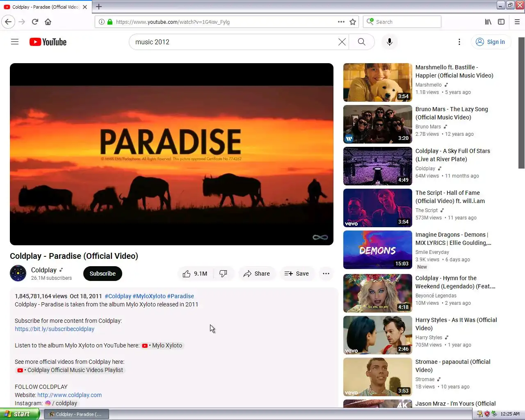Click the Sign in button
The height and width of the screenshot is (420, 525).
click(x=491, y=42)
